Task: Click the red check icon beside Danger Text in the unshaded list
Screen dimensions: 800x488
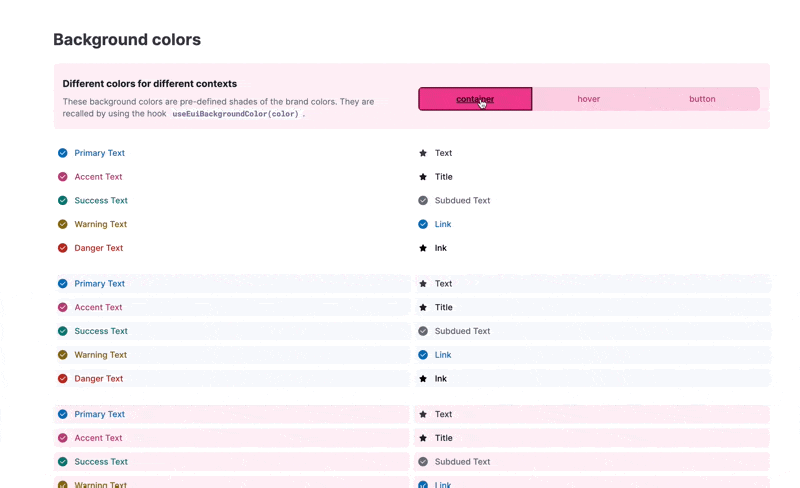Action: [x=63, y=248]
